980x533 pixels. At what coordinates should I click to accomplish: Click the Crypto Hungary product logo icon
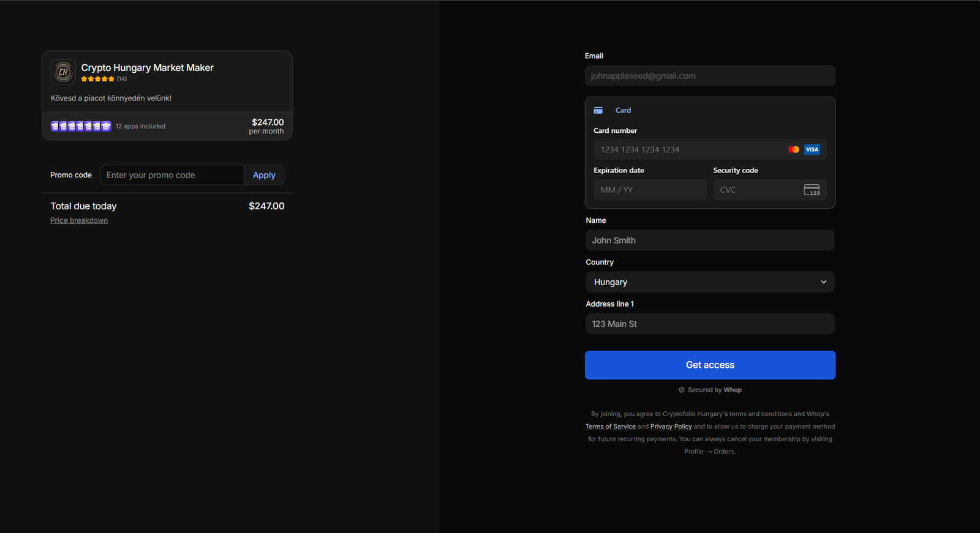tap(63, 72)
